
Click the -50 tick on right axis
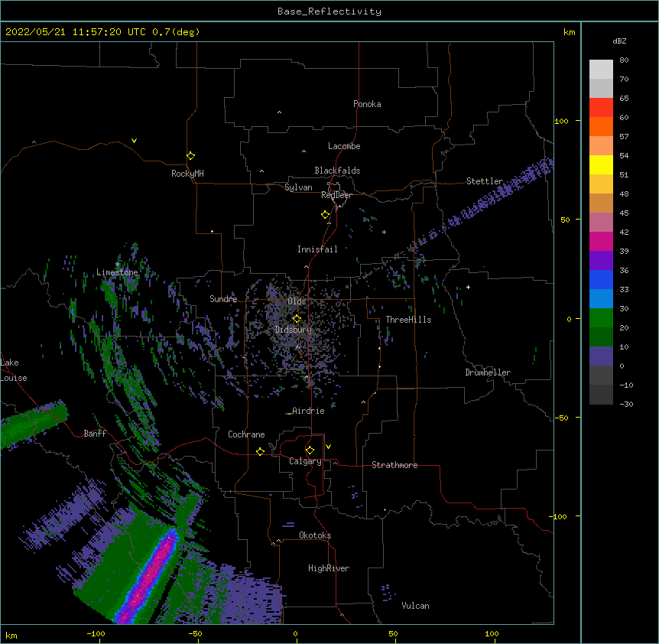coord(561,418)
